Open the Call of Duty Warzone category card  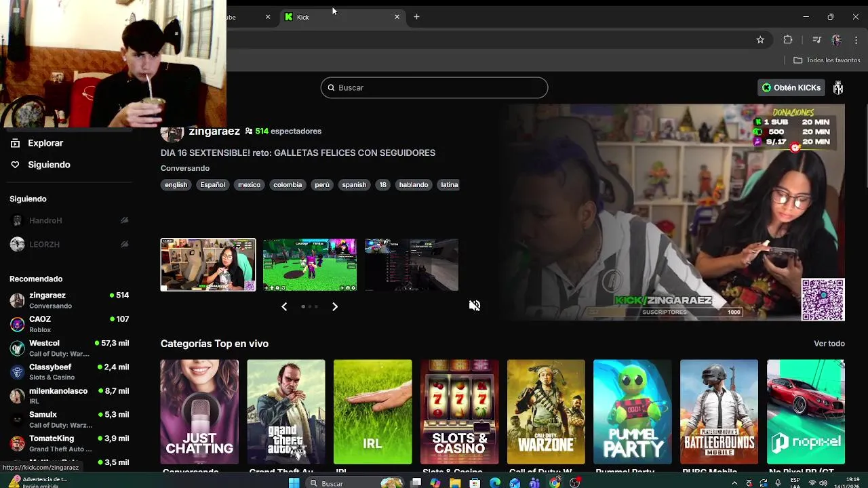[x=546, y=411]
